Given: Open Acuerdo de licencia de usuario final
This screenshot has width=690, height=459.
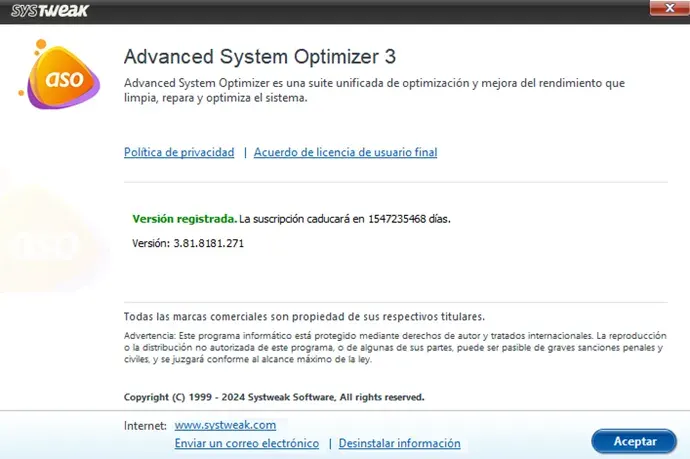Looking at the screenshot, I should click(345, 152).
